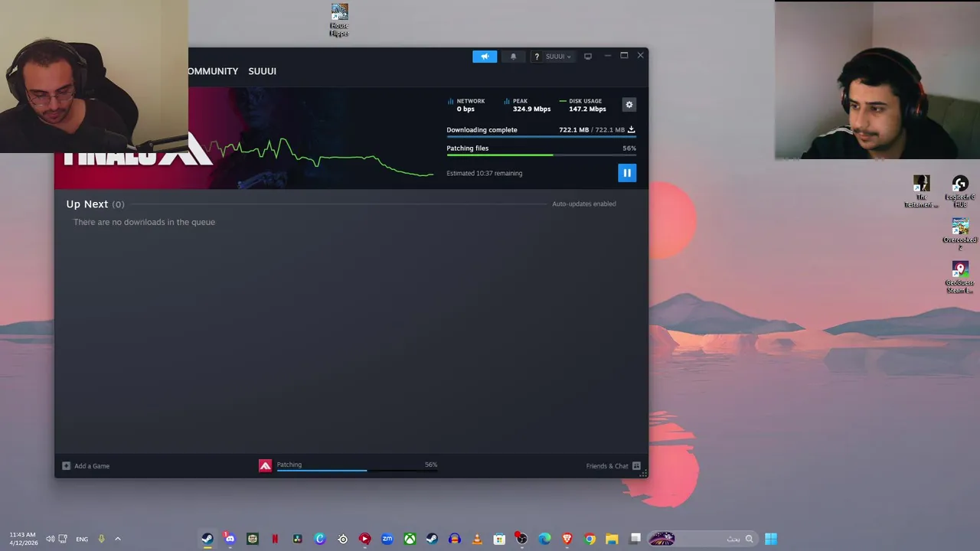
Task: Open Discord from taskbar
Action: click(230, 539)
